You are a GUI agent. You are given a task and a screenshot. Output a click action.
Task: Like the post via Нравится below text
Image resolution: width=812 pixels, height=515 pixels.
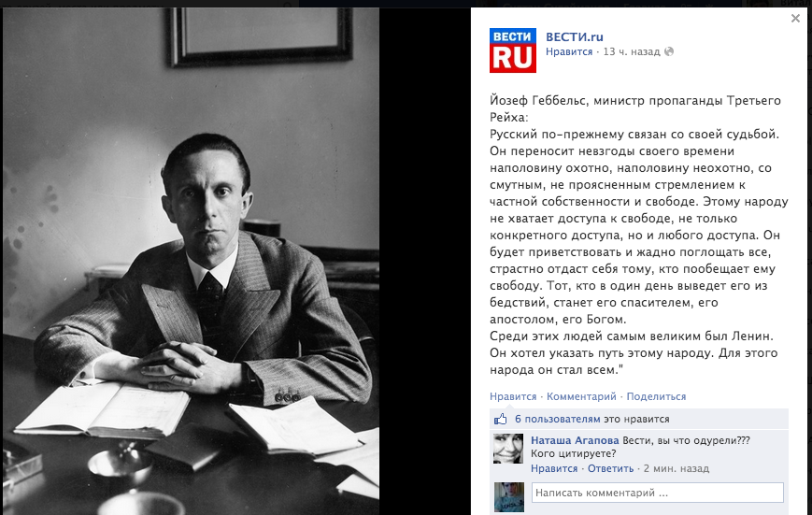(x=513, y=396)
